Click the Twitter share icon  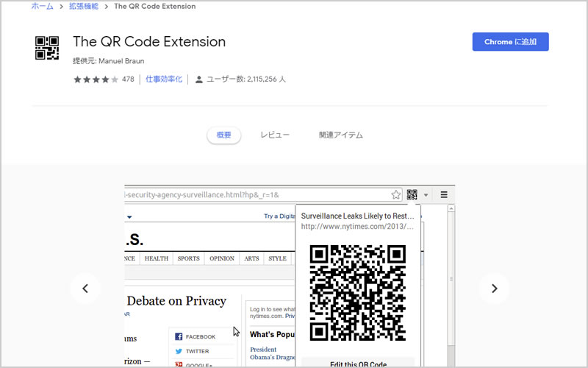coord(179,351)
